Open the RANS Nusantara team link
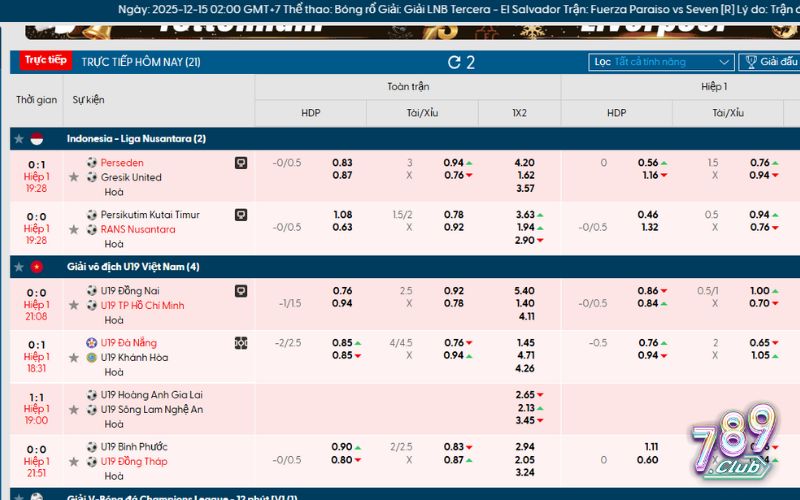This screenshot has width=800, height=500. [138, 229]
